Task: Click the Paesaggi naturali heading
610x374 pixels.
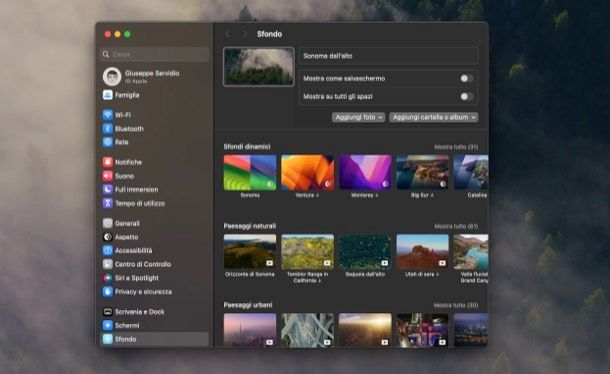Action: tap(249, 226)
